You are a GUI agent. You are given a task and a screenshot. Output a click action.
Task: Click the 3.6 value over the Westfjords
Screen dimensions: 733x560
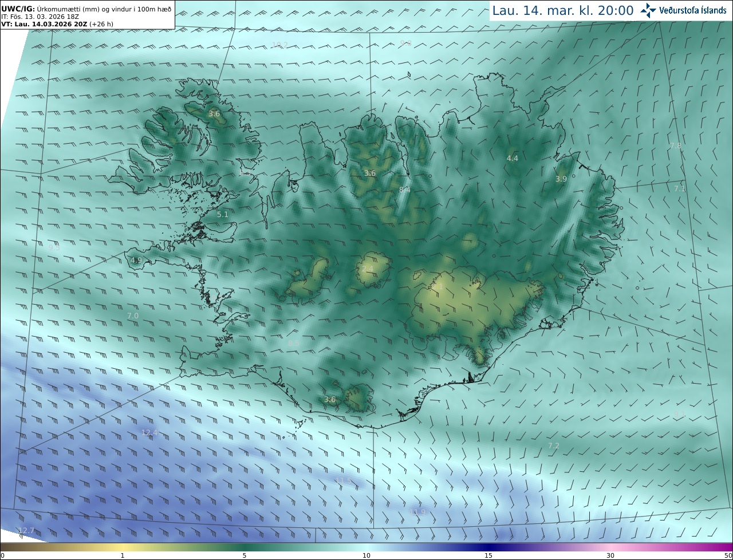(x=214, y=114)
